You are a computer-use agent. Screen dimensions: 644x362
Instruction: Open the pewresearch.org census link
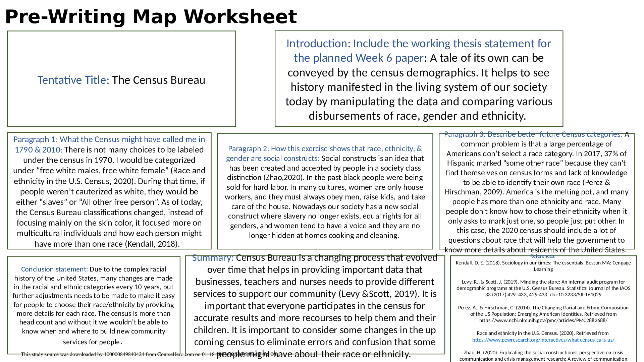pyautogui.click(x=543, y=340)
